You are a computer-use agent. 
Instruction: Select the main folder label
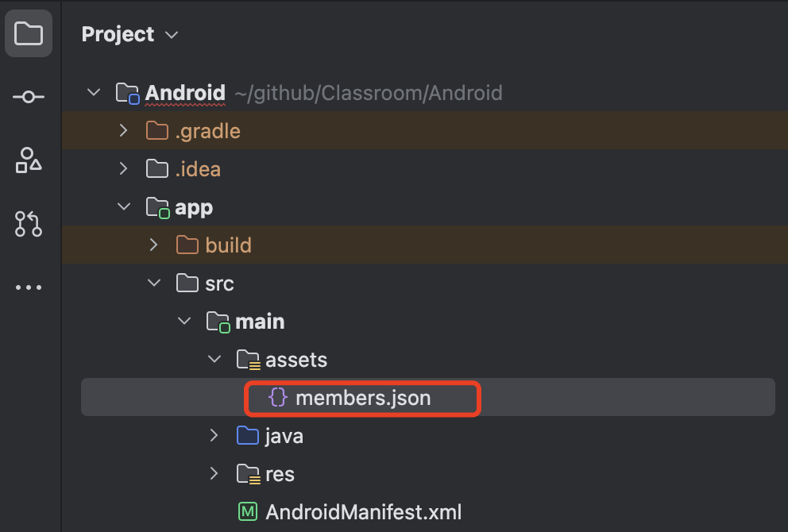[260, 322]
